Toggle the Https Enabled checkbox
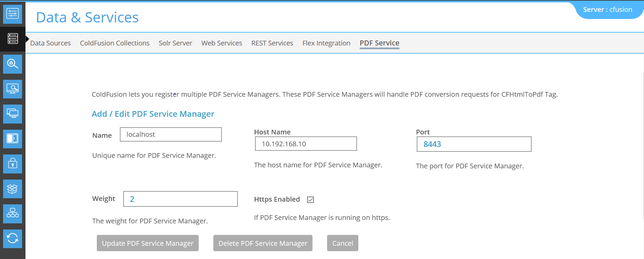The width and height of the screenshot is (644, 259). [310, 200]
